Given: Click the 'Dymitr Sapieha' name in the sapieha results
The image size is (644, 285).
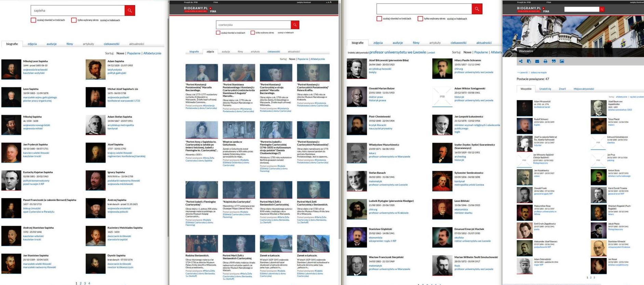Looking at the screenshot, I should coord(117,256).
